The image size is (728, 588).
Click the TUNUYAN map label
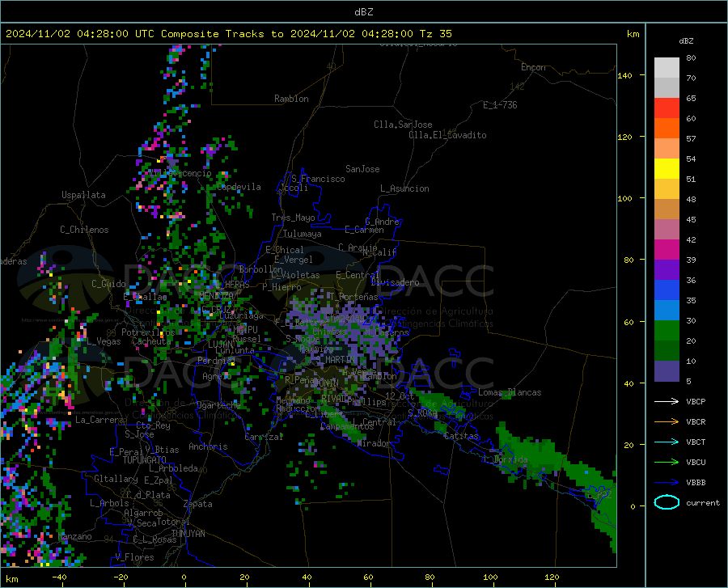click(x=188, y=534)
